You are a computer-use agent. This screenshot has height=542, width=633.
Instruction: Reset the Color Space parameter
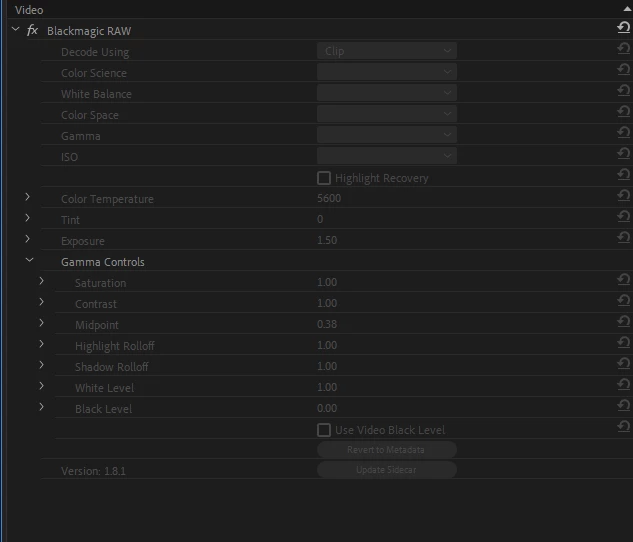click(623, 111)
